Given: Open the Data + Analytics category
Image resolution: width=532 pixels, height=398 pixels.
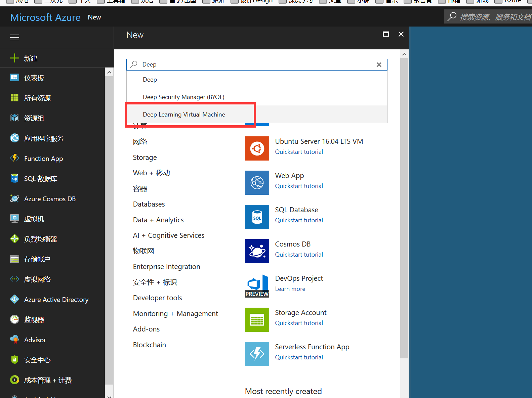Looking at the screenshot, I should pyautogui.click(x=158, y=220).
